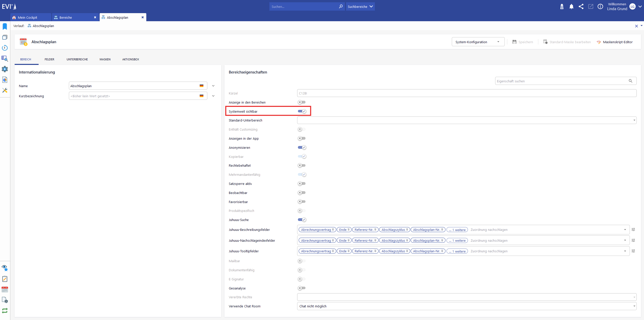Click the Maskenskript-Editor button

click(615, 42)
